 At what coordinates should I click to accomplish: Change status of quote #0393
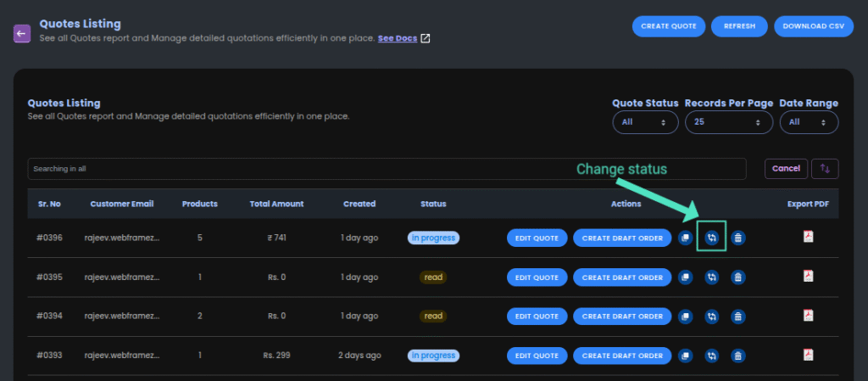coord(712,356)
